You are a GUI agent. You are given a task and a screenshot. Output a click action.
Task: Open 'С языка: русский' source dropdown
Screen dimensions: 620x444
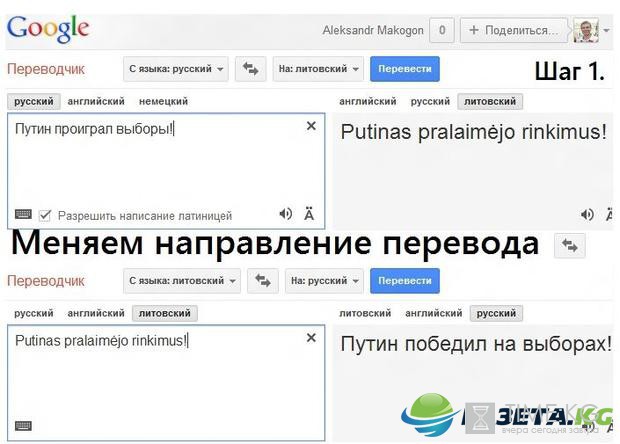tap(176, 69)
